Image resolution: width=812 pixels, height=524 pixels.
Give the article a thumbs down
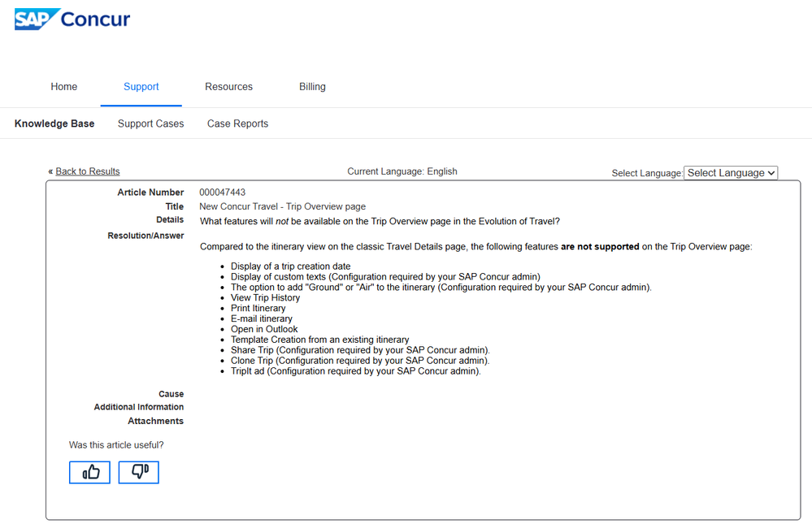pos(139,472)
